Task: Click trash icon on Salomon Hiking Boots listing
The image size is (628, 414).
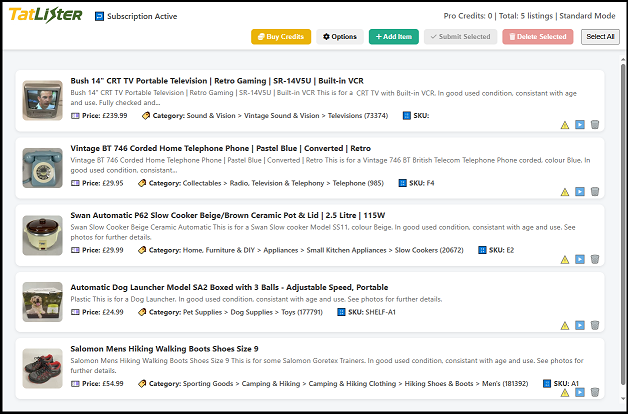Action: (595, 392)
